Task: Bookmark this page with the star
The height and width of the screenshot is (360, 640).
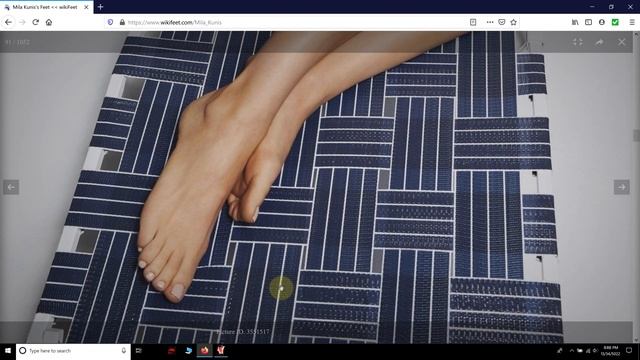Action: click(x=513, y=22)
